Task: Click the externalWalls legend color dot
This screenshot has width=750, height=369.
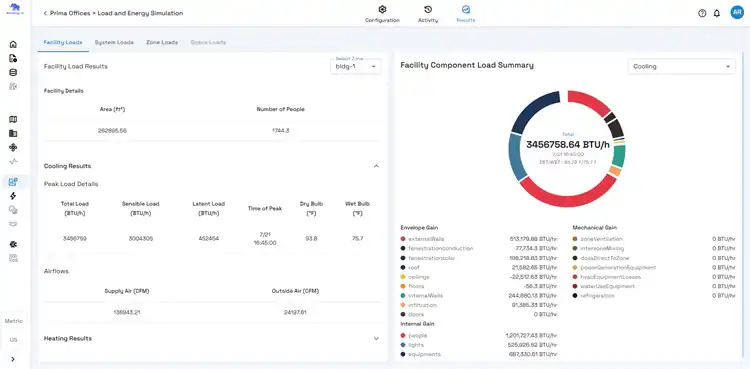Action: coord(403,239)
